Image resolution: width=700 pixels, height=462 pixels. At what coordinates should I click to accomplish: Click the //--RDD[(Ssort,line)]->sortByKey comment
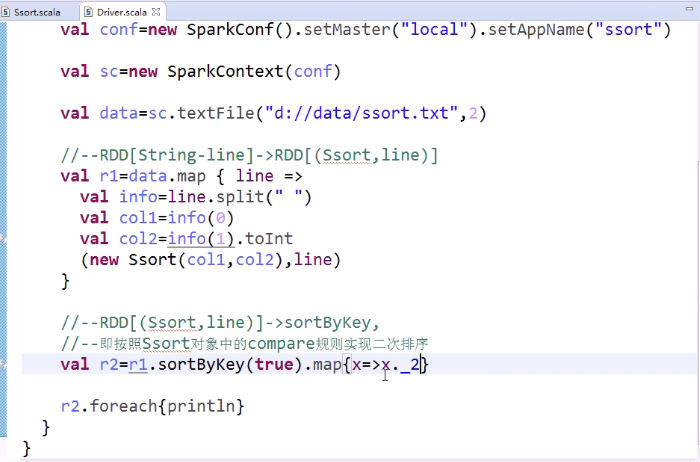(220, 323)
